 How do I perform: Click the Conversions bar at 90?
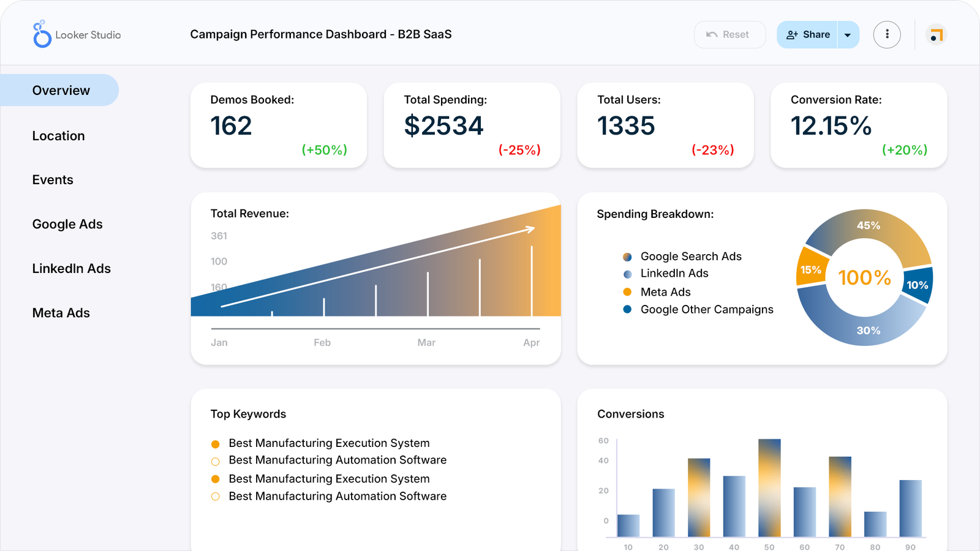910,508
